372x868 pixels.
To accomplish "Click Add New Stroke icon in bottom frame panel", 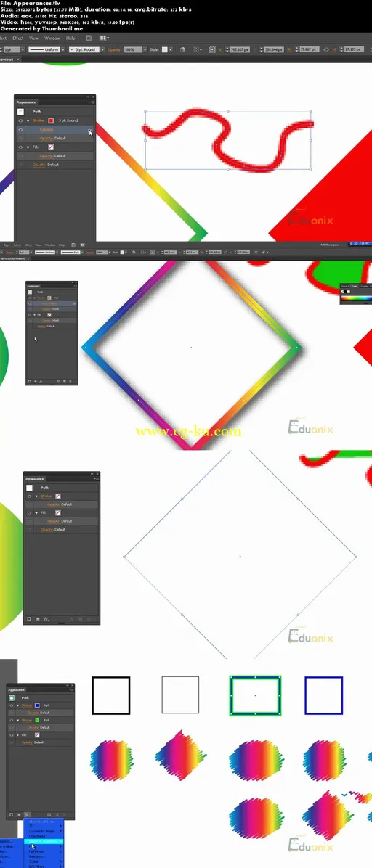I will (x=11, y=815).
